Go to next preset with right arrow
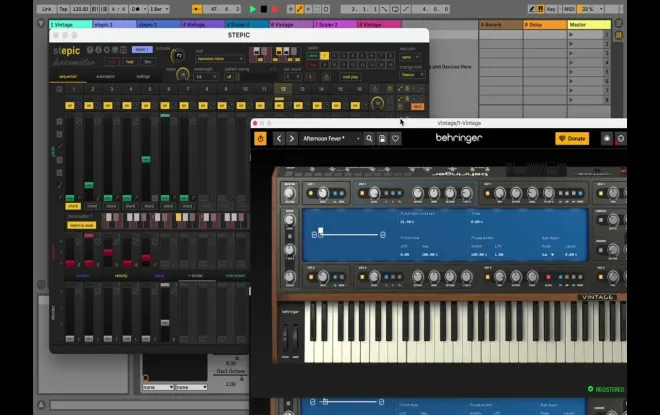Screen dimensions: 660x415 (291, 139)
